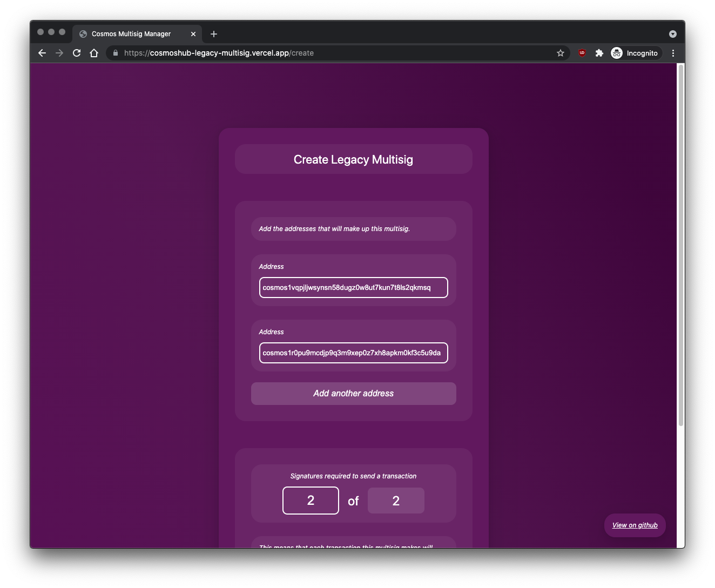Screen dimensions: 715x588
Task: Click the page scrollbar on the right
Action: [x=678, y=216]
